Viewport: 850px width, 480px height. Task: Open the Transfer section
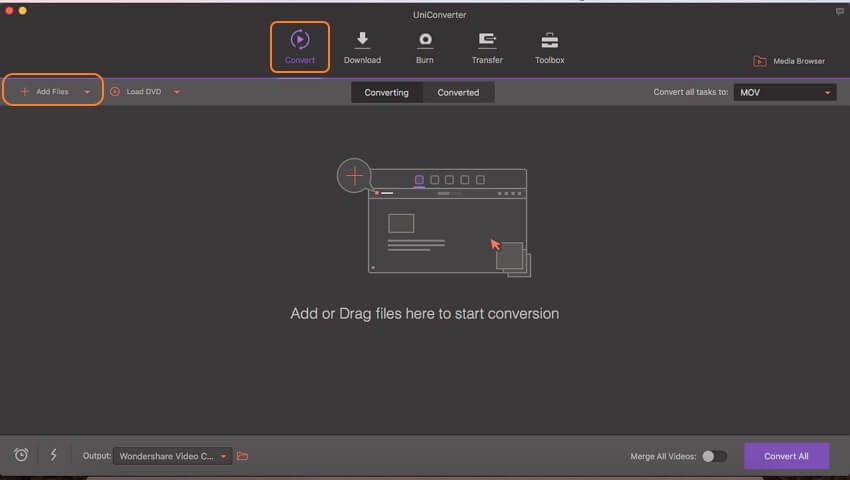[487, 47]
